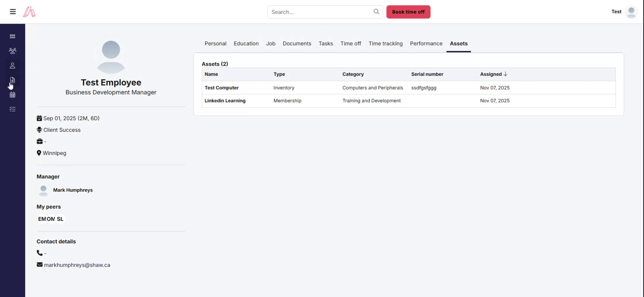The width and height of the screenshot is (644, 297).
Task: Open the task checklist icon in sidebar
Action: point(12,109)
